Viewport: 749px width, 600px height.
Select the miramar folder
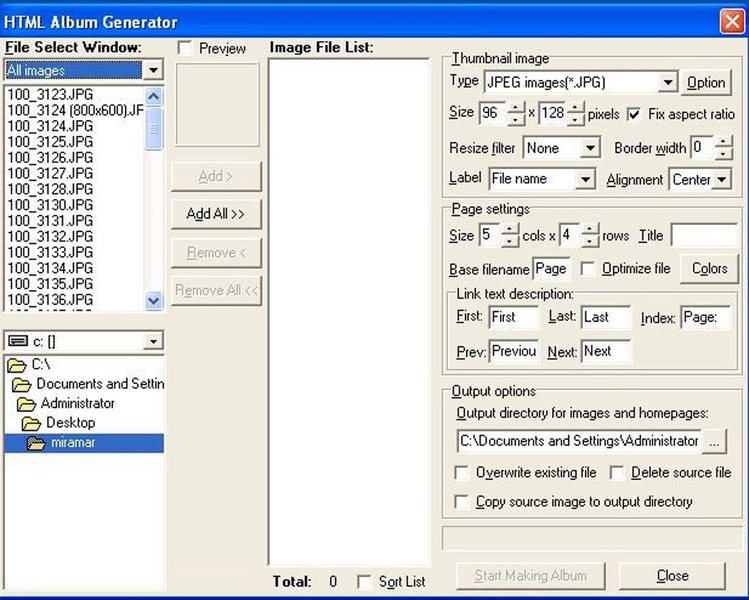[84, 443]
